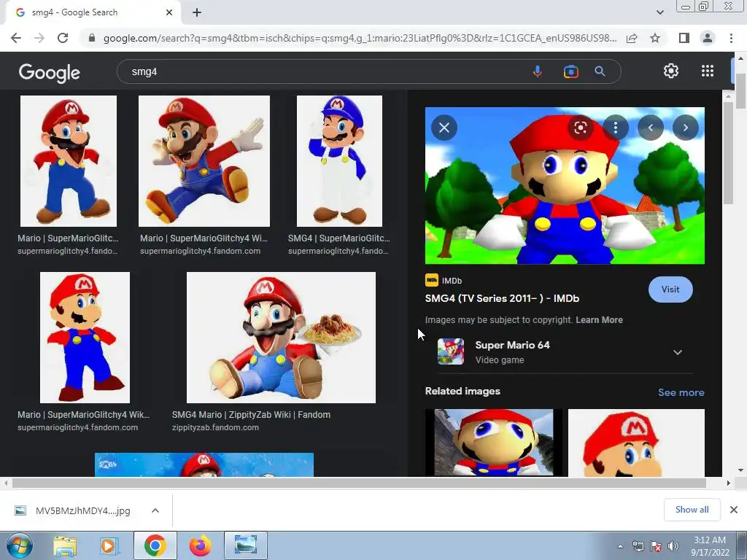Open downloaded MV5BMzJhMDY4 jpg file
Screen dimensions: 747x560
tap(72, 510)
